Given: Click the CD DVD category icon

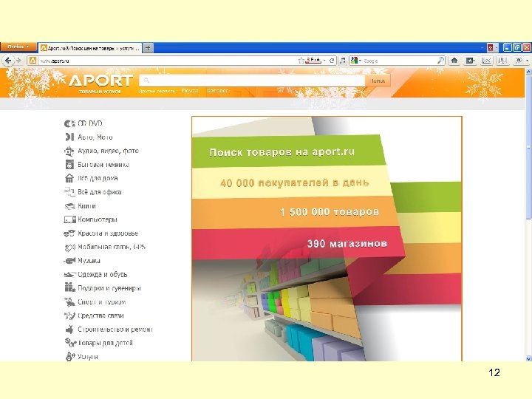Looking at the screenshot, I should [69, 123].
